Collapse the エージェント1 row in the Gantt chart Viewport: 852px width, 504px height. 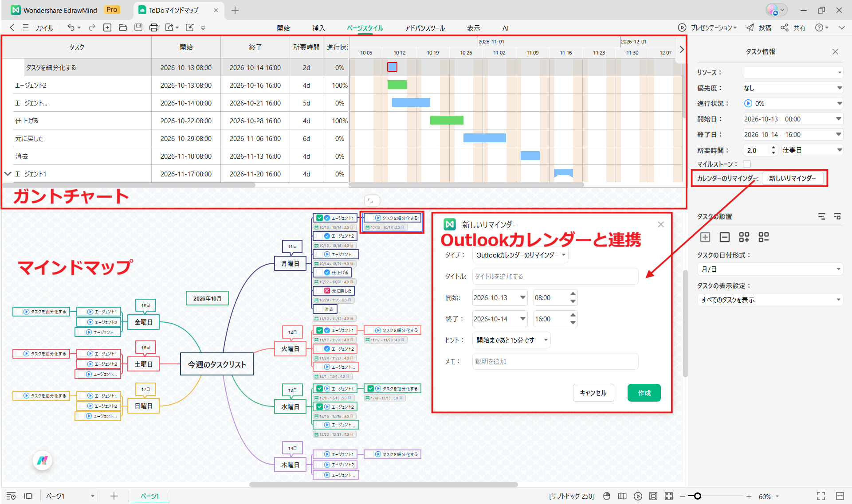click(8, 174)
